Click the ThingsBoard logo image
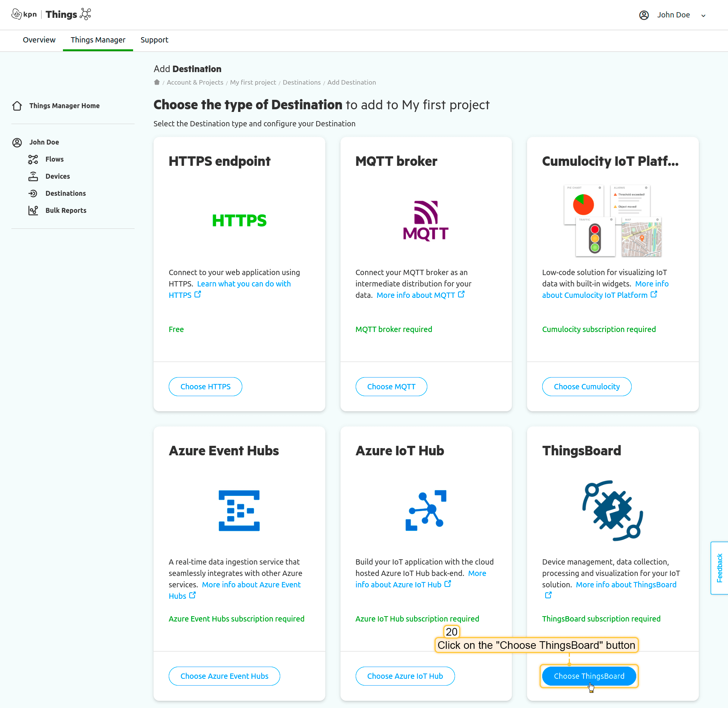Viewport: 728px width, 708px height. [612, 510]
